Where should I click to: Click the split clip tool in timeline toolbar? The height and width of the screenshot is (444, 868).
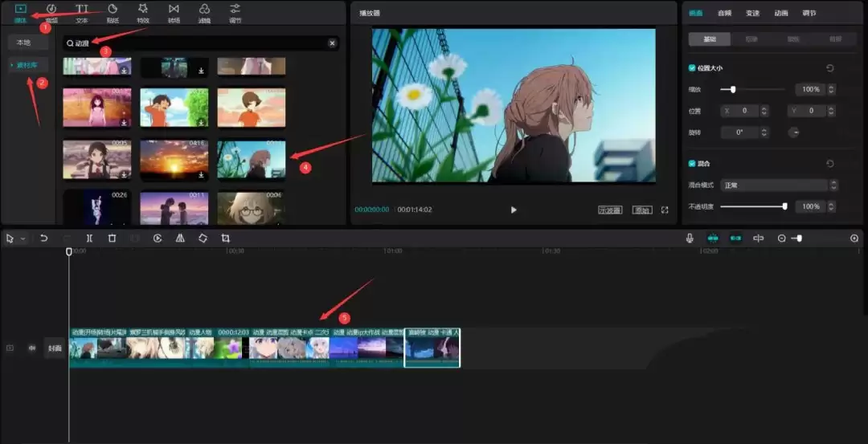pyautogui.click(x=89, y=238)
